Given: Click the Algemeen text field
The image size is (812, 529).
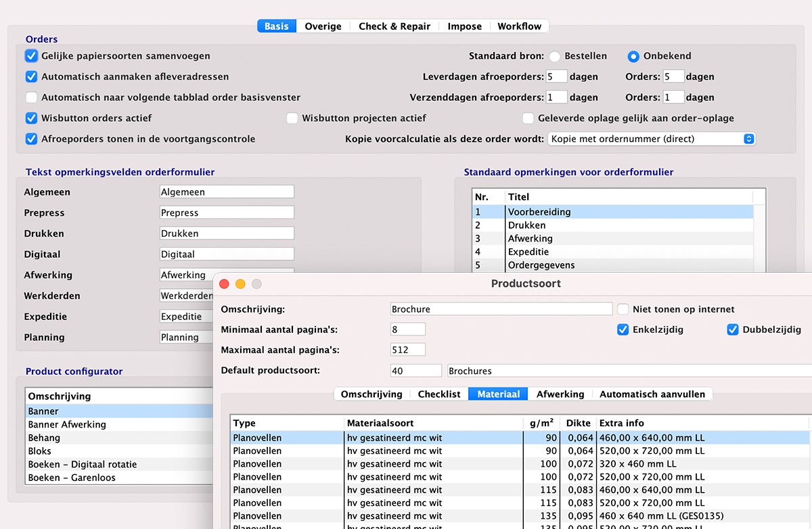Looking at the screenshot, I should (x=227, y=192).
